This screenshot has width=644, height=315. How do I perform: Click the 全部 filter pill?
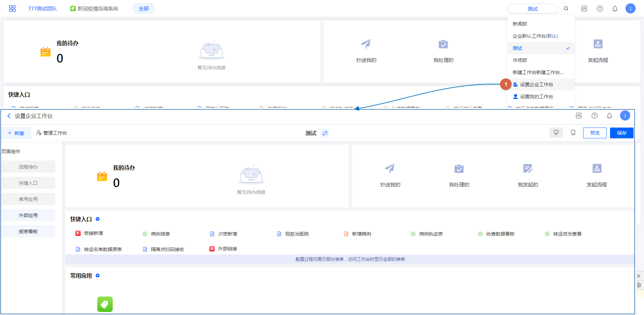[144, 8]
